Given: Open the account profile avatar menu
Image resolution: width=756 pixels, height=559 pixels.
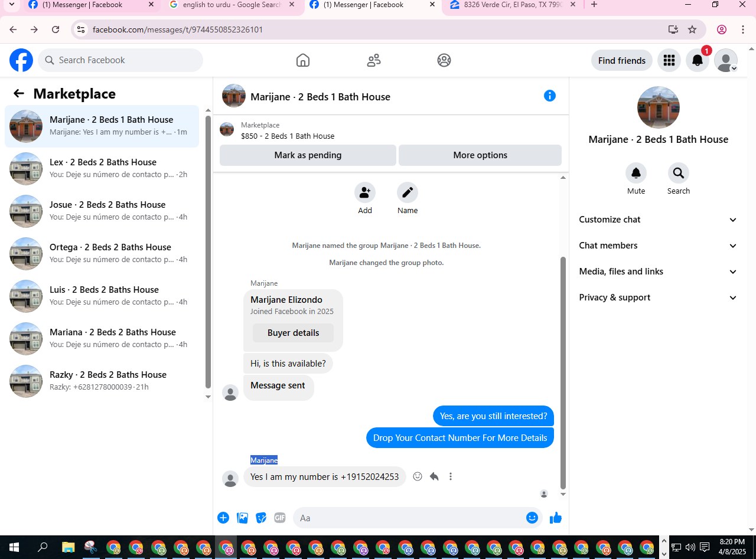Looking at the screenshot, I should [726, 60].
